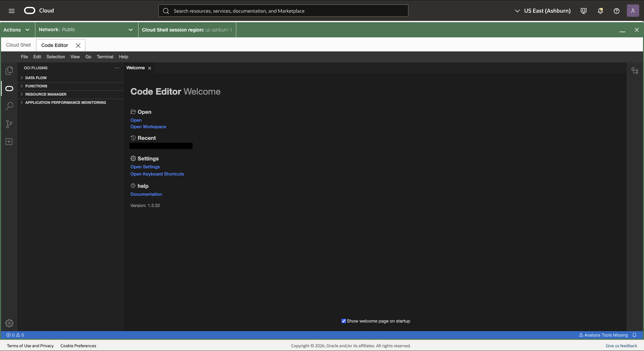Open the user profile avatar
Viewport: 644px width, 351px height.
(633, 11)
